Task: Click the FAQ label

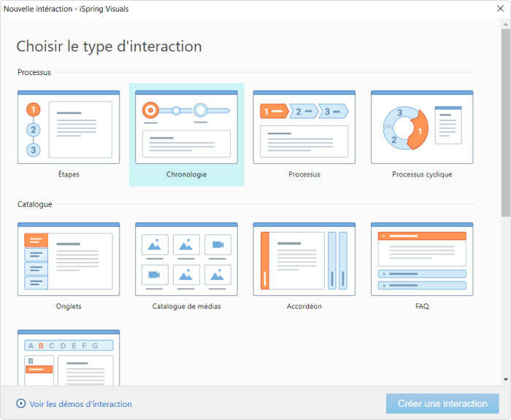Action: tap(422, 306)
